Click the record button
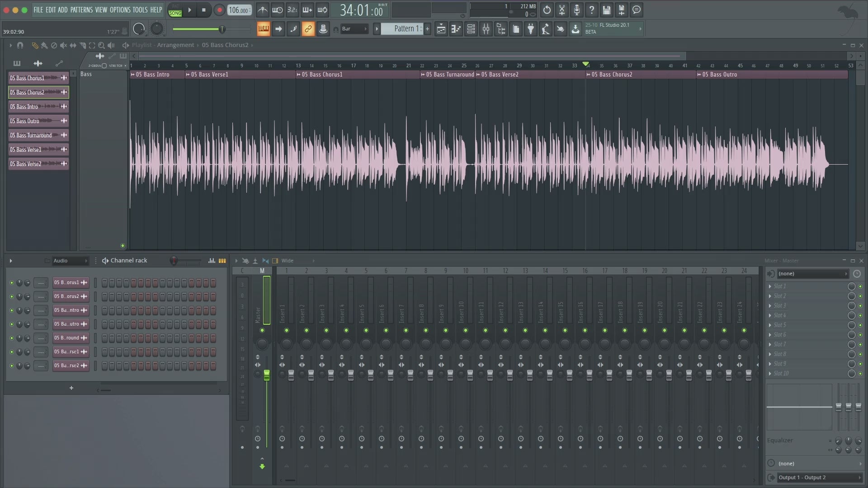This screenshot has width=868, height=488. [x=219, y=10]
